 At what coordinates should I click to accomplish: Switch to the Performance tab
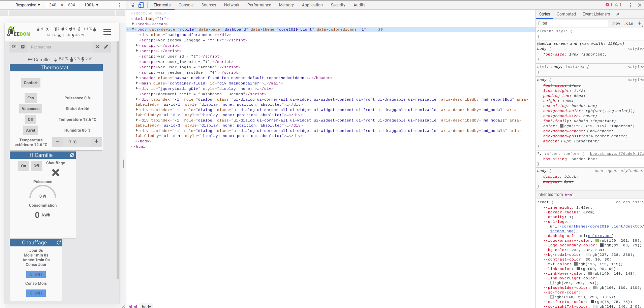[259, 5]
